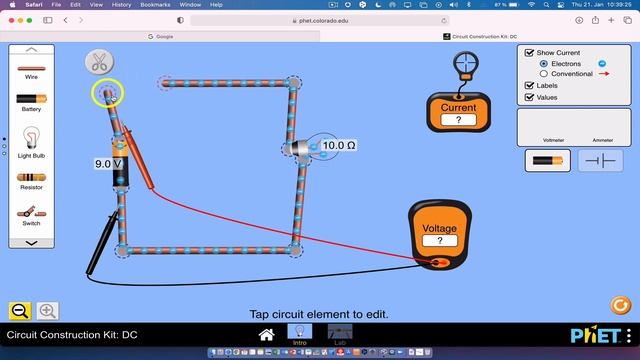Show Safari tab overview icon
This screenshot has width=640, height=360.
[627, 20]
